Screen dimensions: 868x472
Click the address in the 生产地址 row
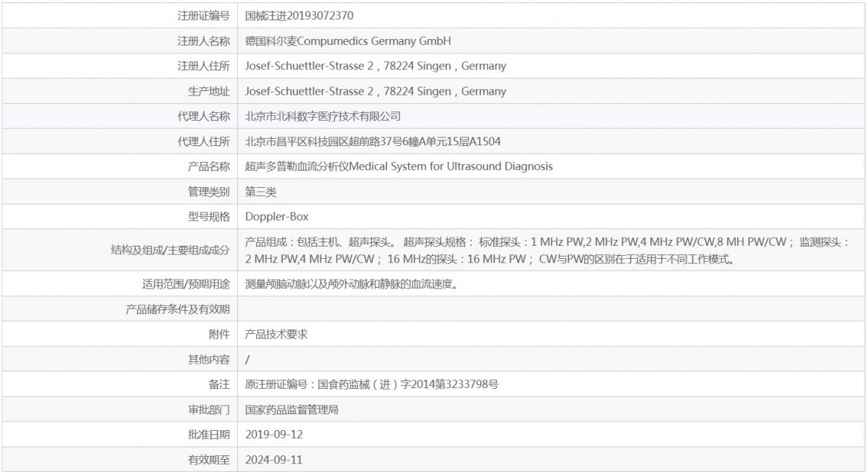(x=375, y=91)
